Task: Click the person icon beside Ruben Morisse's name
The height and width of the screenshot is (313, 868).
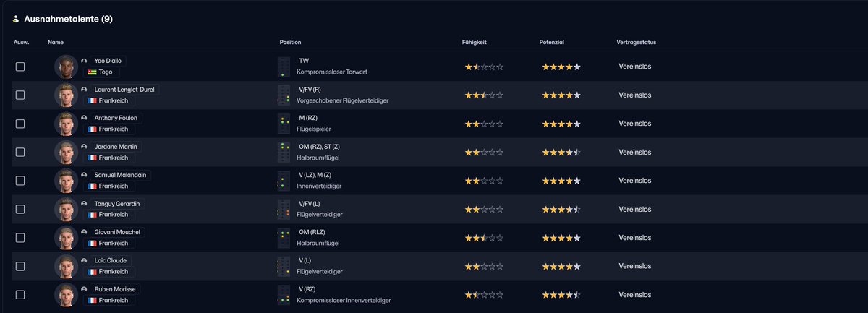Action: (x=85, y=289)
